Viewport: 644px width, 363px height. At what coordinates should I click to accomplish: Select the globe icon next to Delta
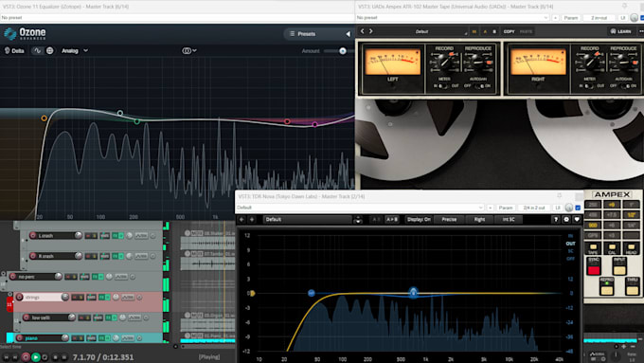tap(49, 50)
